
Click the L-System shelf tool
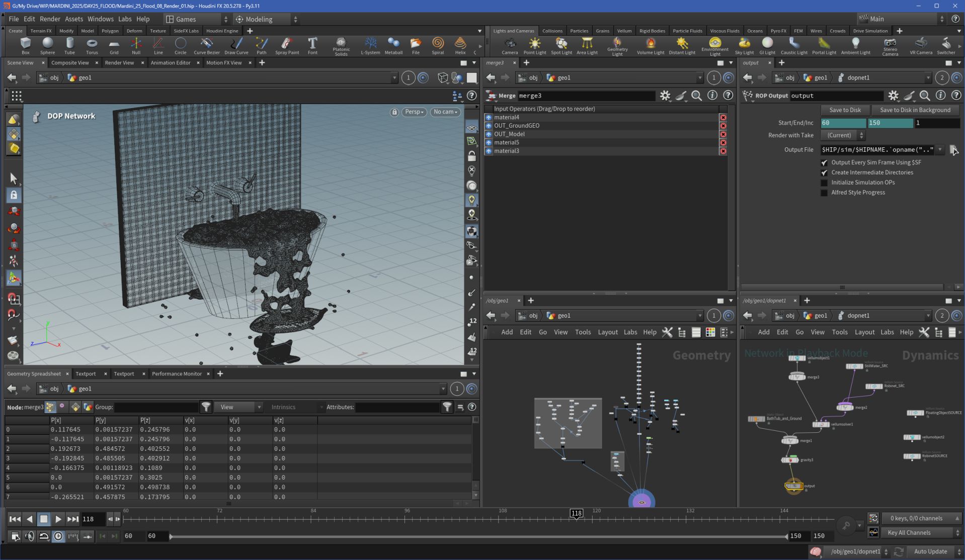[x=370, y=45]
